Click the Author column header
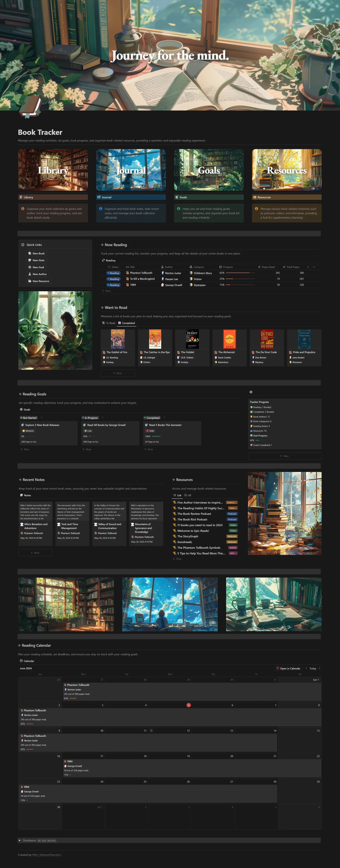This screenshot has width=340, height=868. 167,267
